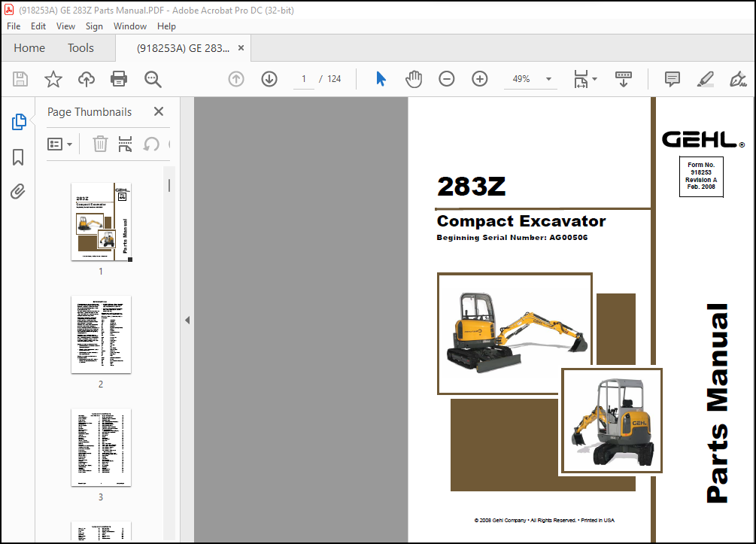Go to the next page arrow

(269, 79)
